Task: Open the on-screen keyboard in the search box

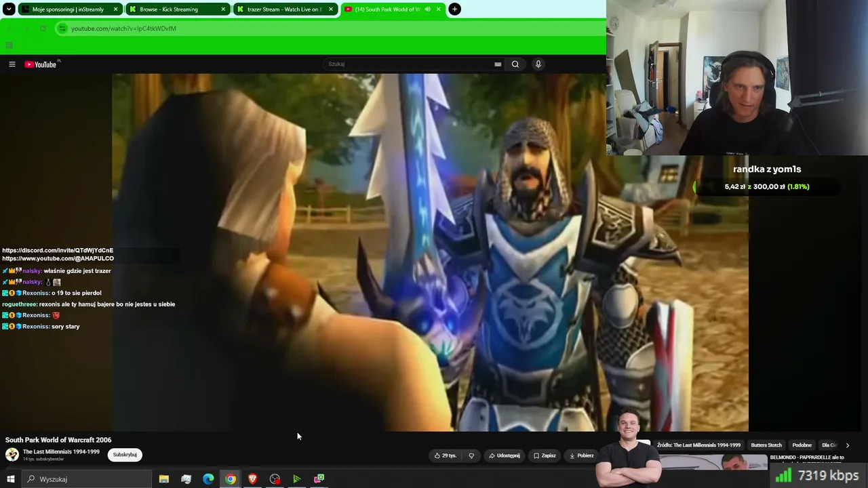Action: [x=498, y=64]
